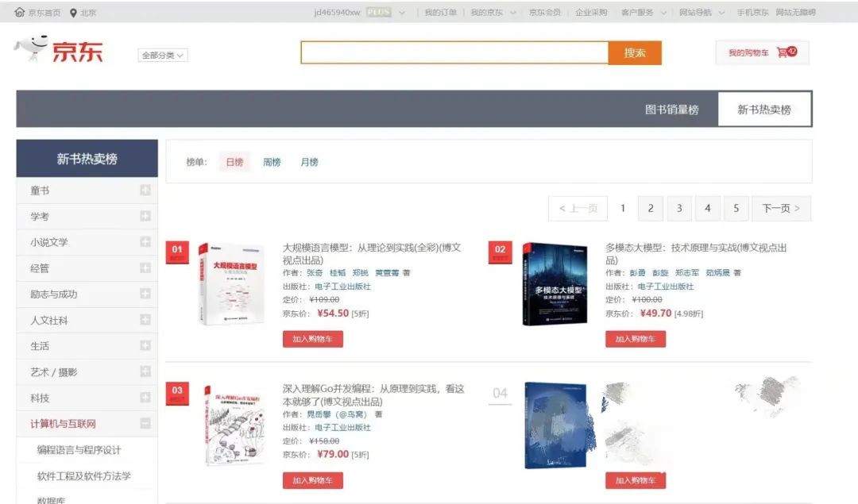Screen dimensions: 858x504
Task: Open the 全部分类 dropdown
Action: point(163,56)
